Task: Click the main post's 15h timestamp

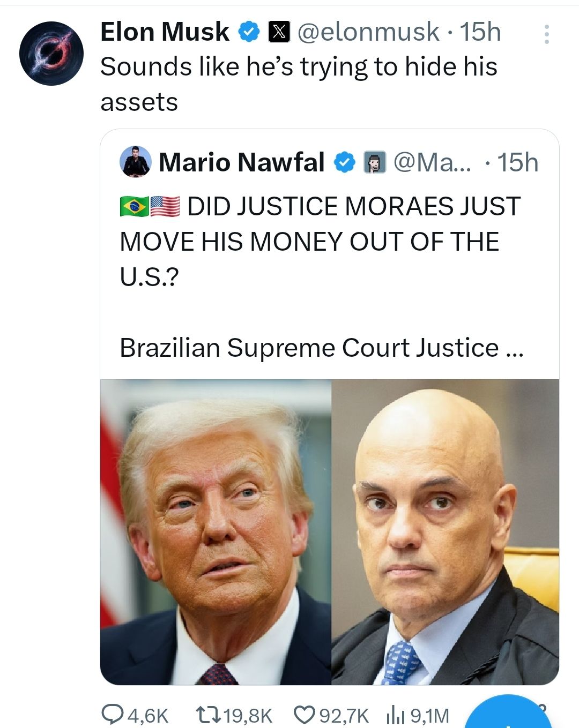Action: coord(481,32)
